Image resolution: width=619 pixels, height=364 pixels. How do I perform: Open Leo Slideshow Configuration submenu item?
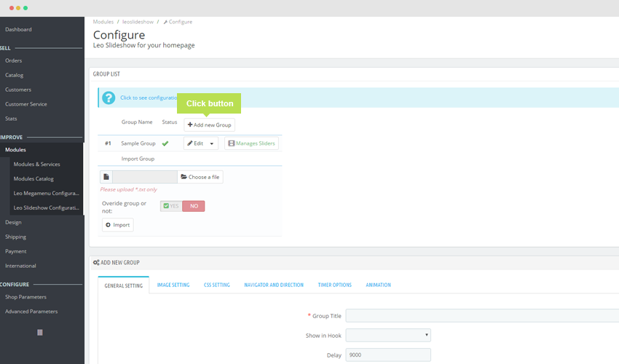(46, 207)
